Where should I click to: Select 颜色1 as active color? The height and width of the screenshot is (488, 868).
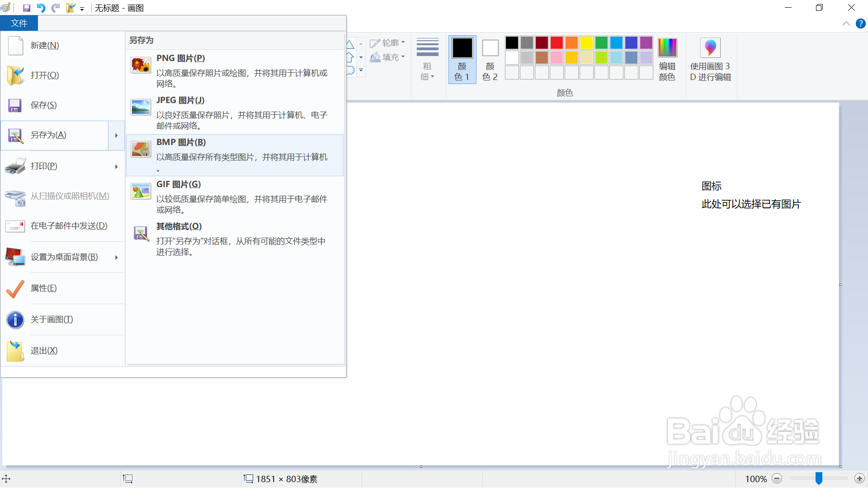(x=462, y=59)
